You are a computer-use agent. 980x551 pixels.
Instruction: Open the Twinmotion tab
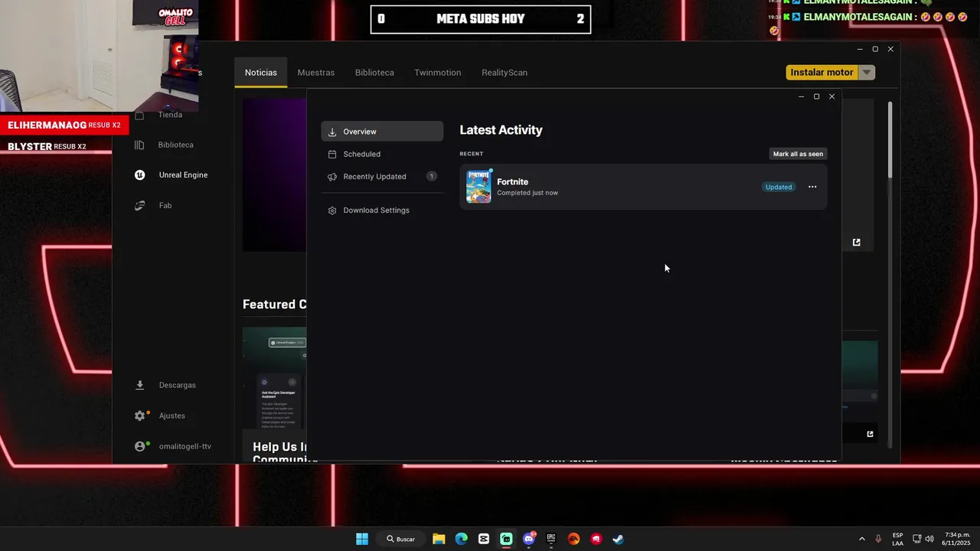click(x=438, y=73)
